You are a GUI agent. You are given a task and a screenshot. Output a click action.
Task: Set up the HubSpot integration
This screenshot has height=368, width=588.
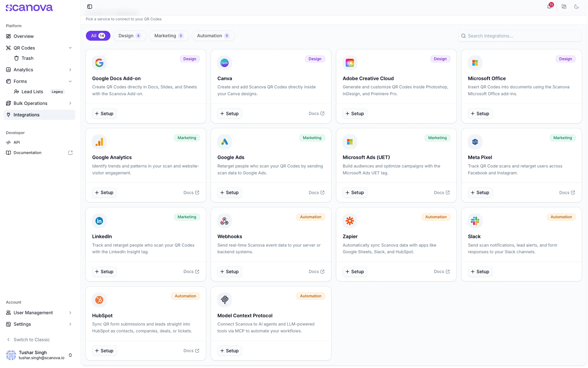tap(104, 351)
